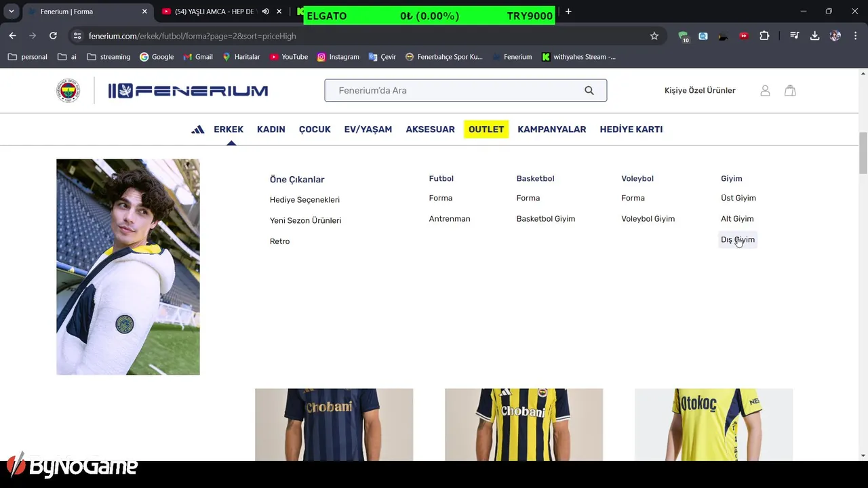The height and width of the screenshot is (488, 868).
Task: Open the Instagram bookmark
Action: pyautogui.click(x=338, y=57)
